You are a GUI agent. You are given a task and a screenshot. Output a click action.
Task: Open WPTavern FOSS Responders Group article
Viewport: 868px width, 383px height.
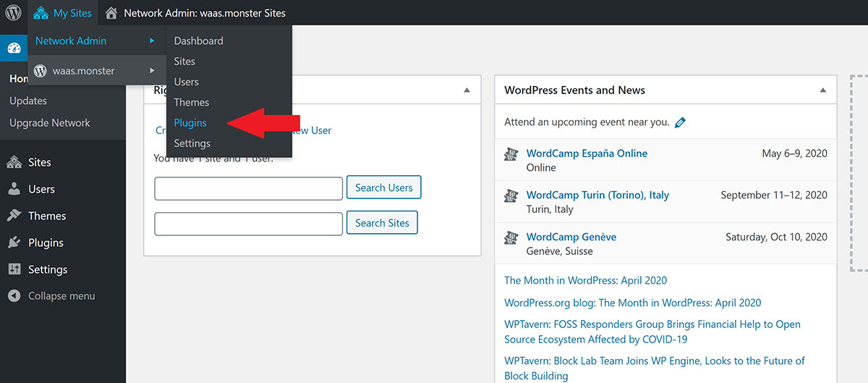(652, 332)
